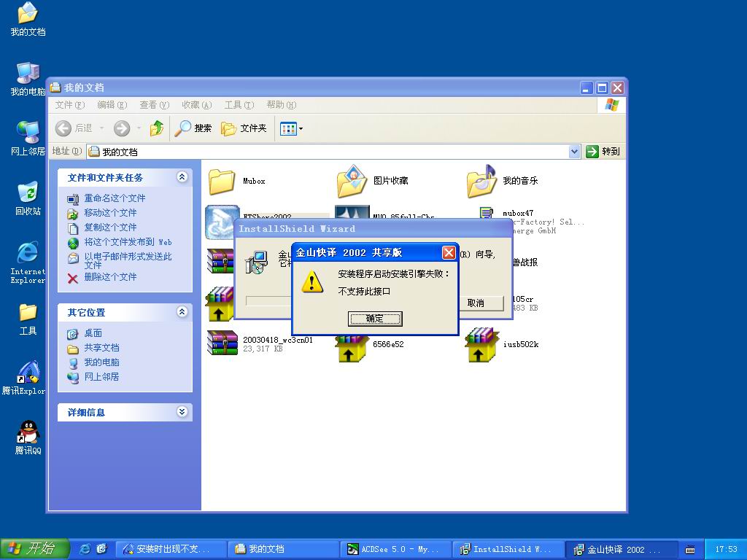Click the 我的文档 address bar field
747x560 pixels.
tap(333, 152)
